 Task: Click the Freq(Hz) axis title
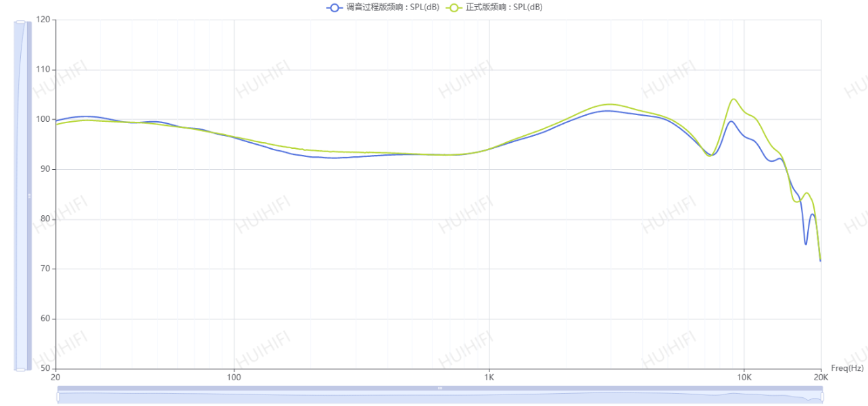[x=847, y=368]
